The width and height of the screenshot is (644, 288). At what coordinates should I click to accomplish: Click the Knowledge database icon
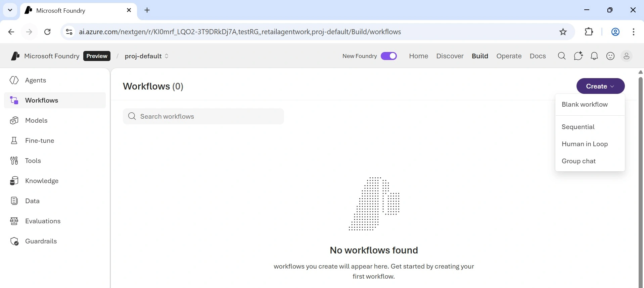pyautogui.click(x=14, y=181)
